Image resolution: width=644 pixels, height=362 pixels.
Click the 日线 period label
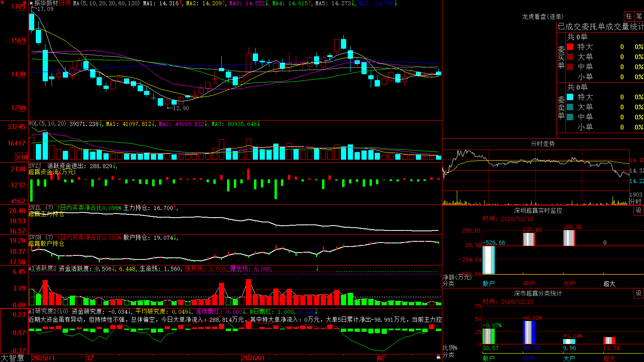65,3
